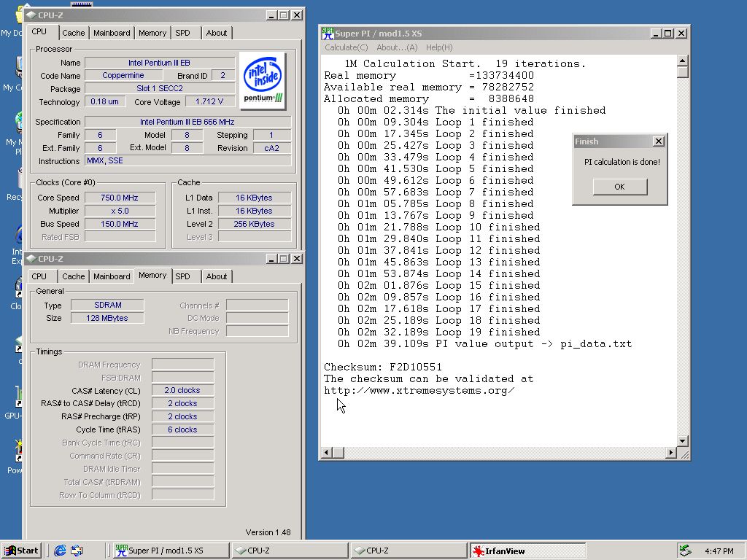Click Super PI vertical scrollbar down arrow
The image size is (747, 560).
click(682, 441)
